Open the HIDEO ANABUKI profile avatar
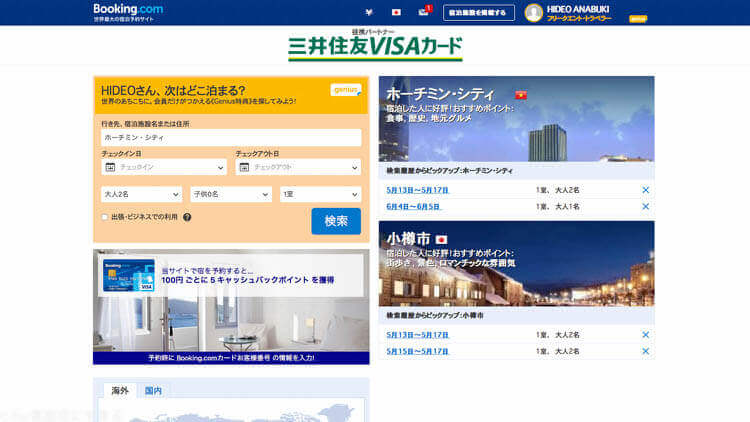 coord(534,13)
